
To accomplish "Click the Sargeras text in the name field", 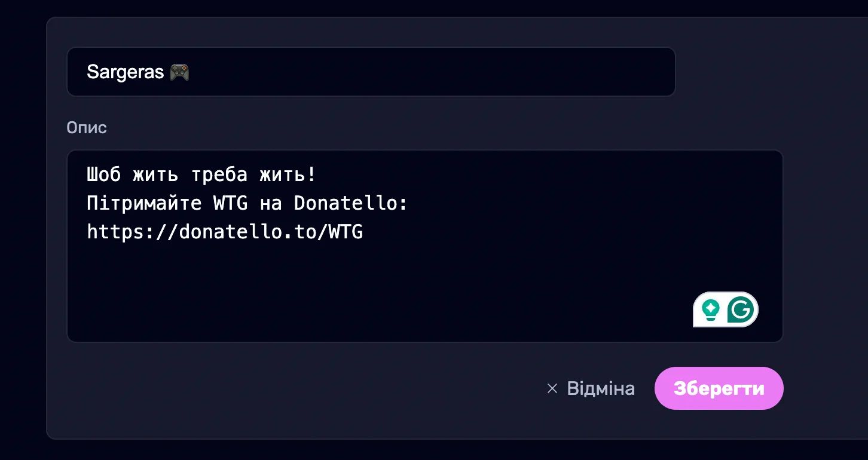I will (x=126, y=71).
